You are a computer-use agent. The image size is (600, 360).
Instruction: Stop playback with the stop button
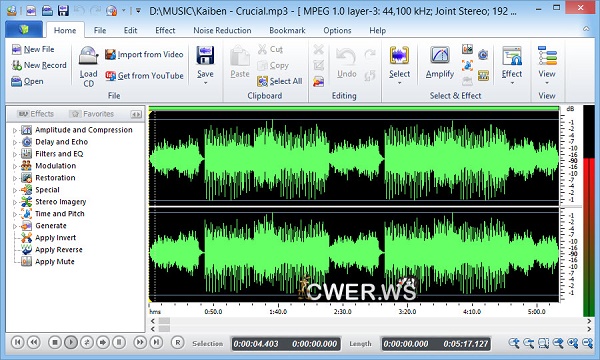point(55,342)
